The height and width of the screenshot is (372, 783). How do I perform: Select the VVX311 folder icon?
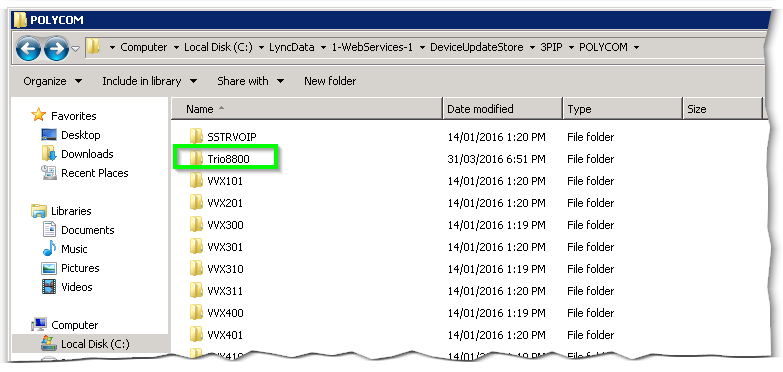(196, 290)
